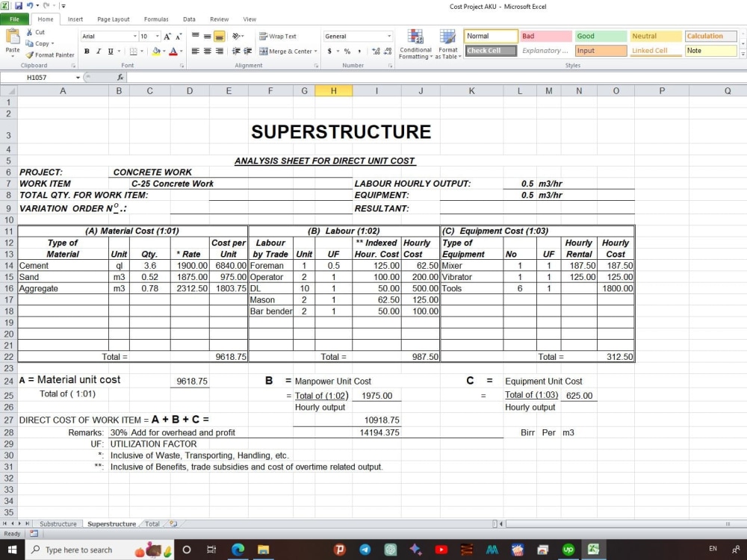Image resolution: width=747 pixels, height=560 pixels.
Task: Open the Name Box dropdown arrow
Action: click(x=78, y=77)
